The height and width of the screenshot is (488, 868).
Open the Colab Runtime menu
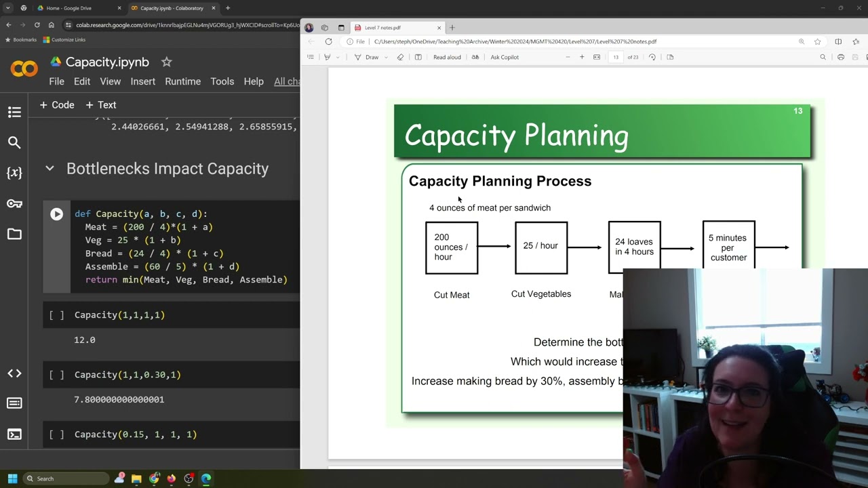click(183, 81)
